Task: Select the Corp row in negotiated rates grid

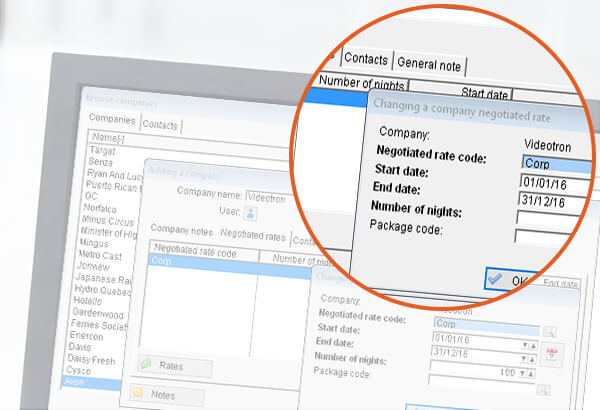Action: (230, 264)
